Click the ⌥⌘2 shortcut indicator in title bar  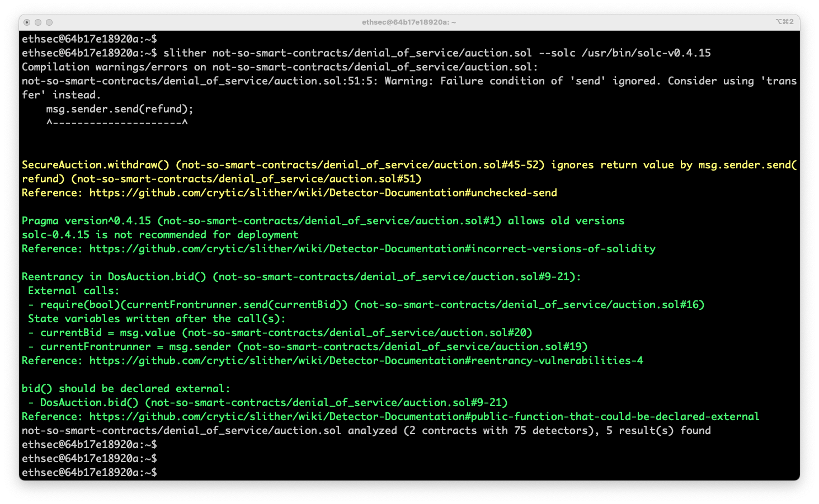(x=784, y=22)
